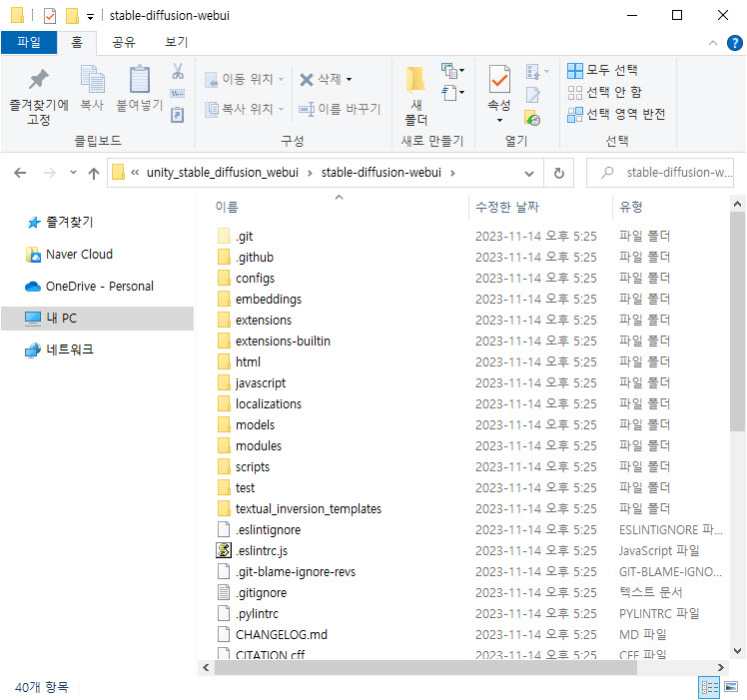Open Help via blue question mark

(x=734, y=43)
